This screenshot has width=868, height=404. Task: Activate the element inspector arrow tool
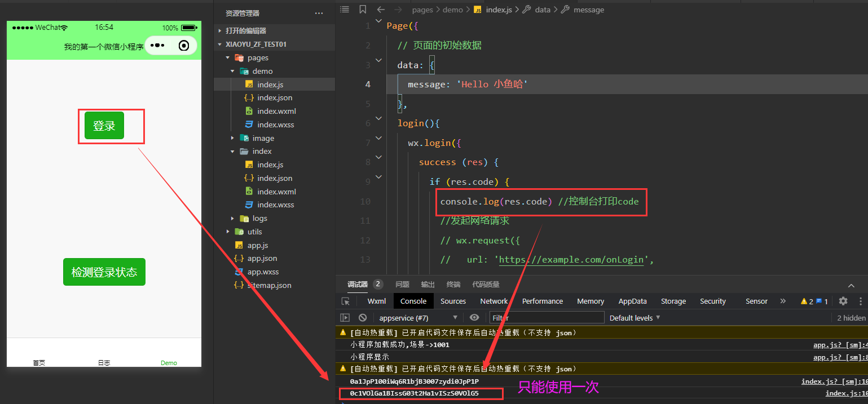click(346, 301)
